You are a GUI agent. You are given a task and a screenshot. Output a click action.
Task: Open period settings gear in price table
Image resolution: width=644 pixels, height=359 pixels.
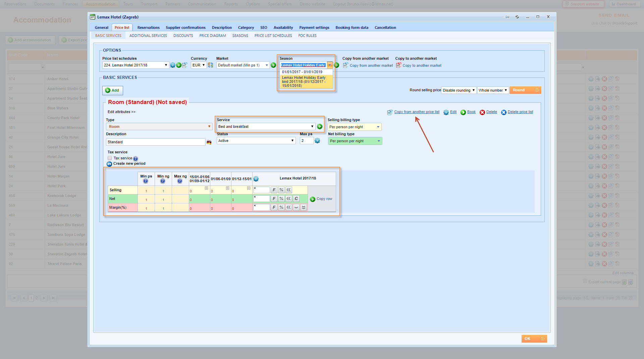256,179
